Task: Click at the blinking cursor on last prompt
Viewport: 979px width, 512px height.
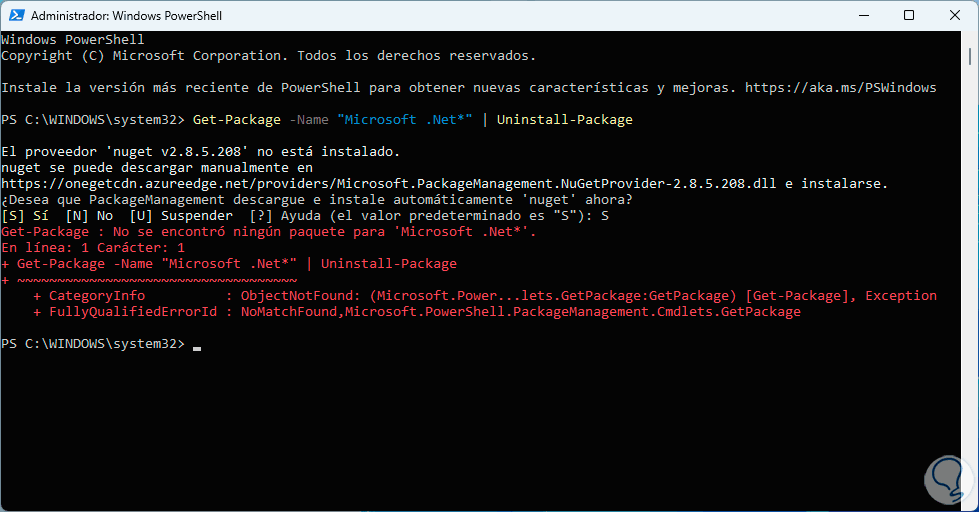Action: pyautogui.click(x=197, y=344)
